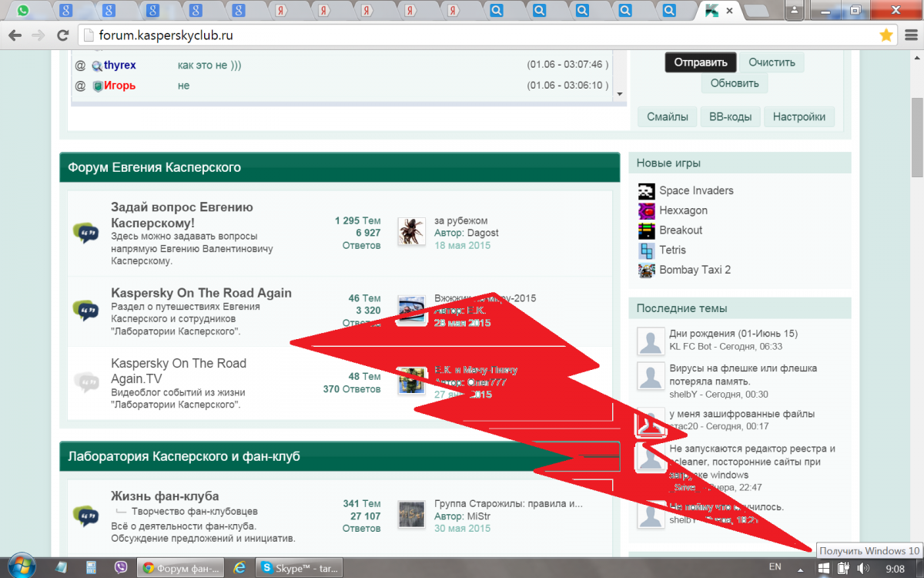924x578 pixels.
Task: Click the user avatar beside Дни рождения topic
Action: click(x=651, y=341)
